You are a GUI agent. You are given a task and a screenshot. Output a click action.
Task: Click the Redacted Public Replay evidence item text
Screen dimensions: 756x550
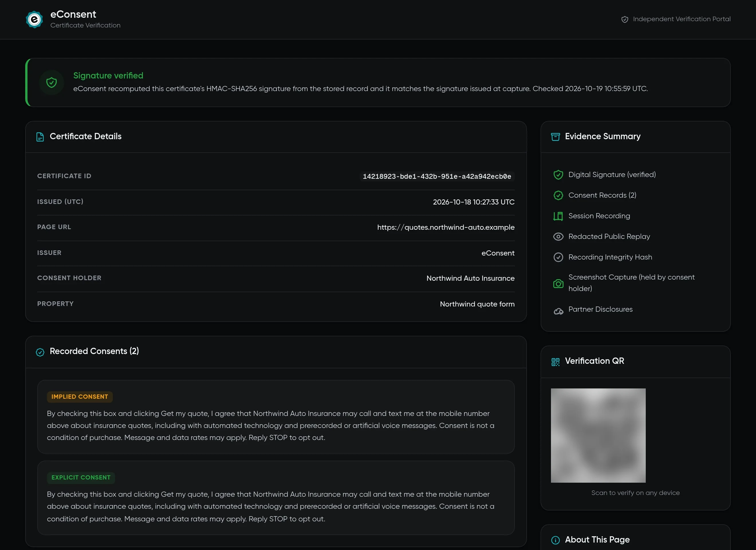pos(609,237)
